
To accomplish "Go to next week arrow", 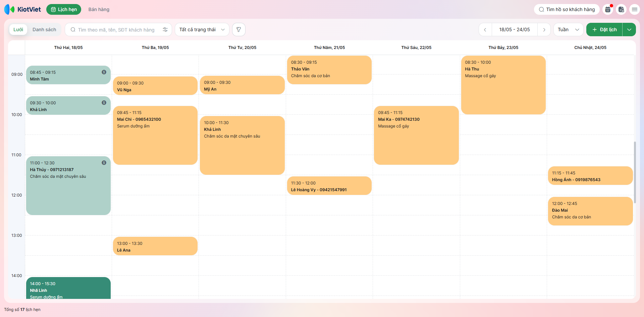I will coord(544,30).
